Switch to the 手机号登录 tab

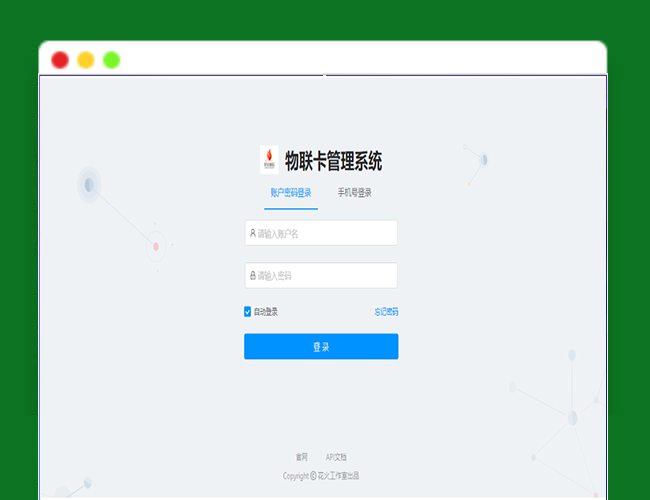354,193
